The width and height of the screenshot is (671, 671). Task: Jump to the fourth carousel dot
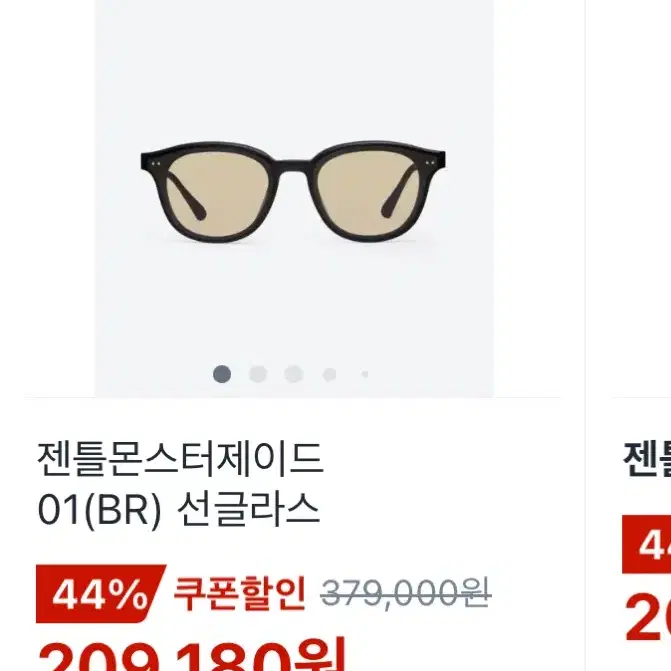point(330,374)
